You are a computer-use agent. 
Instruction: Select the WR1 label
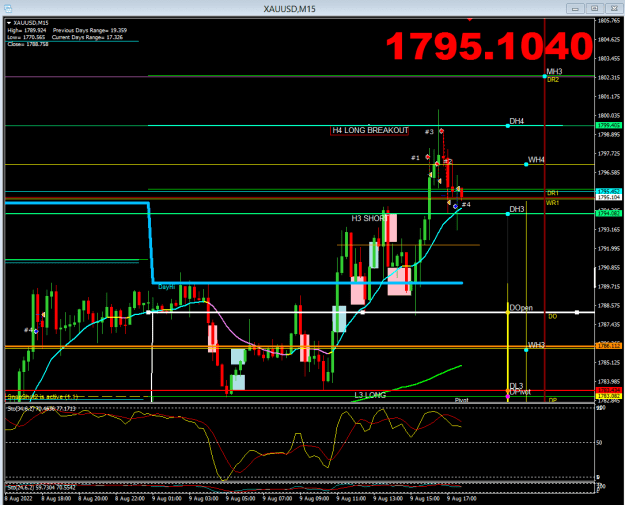[552, 203]
